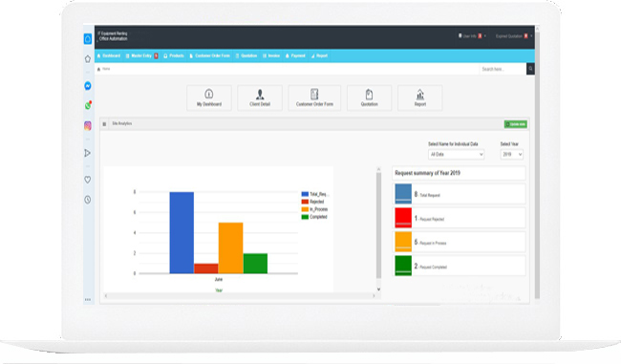Open Products in the navigation bar
The height and width of the screenshot is (364, 621).
174,55
